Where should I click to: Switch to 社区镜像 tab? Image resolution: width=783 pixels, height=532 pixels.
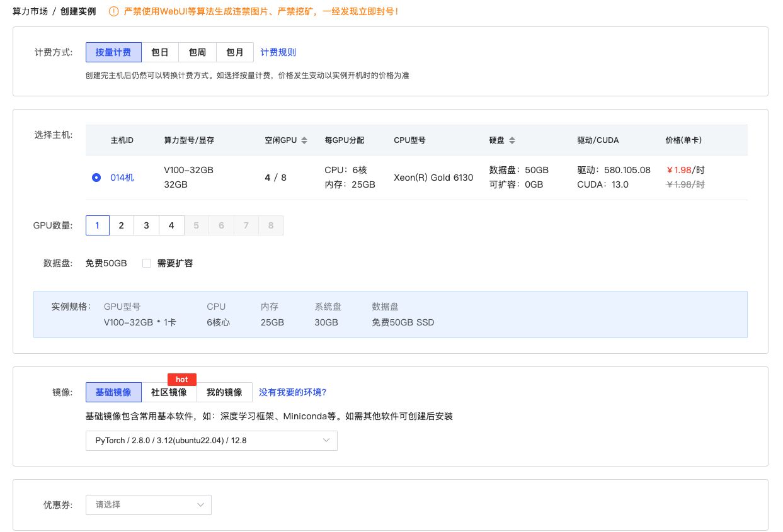click(169, 392)
